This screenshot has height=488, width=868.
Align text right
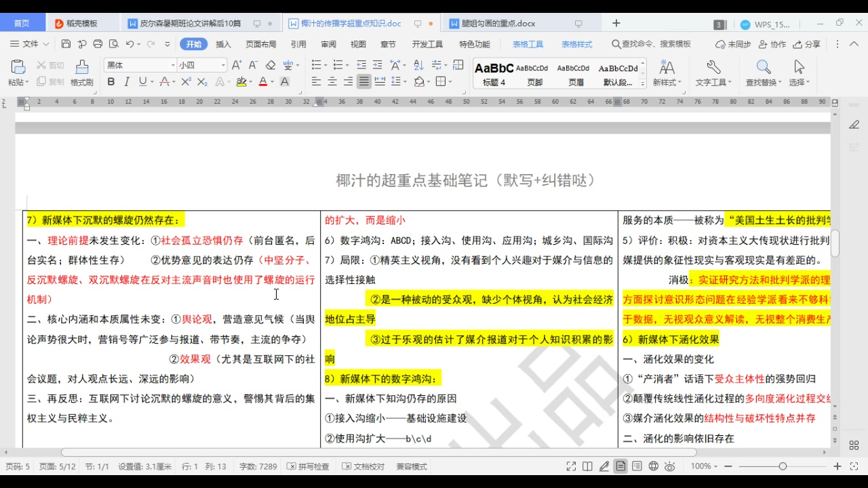[x=349, y=82]
